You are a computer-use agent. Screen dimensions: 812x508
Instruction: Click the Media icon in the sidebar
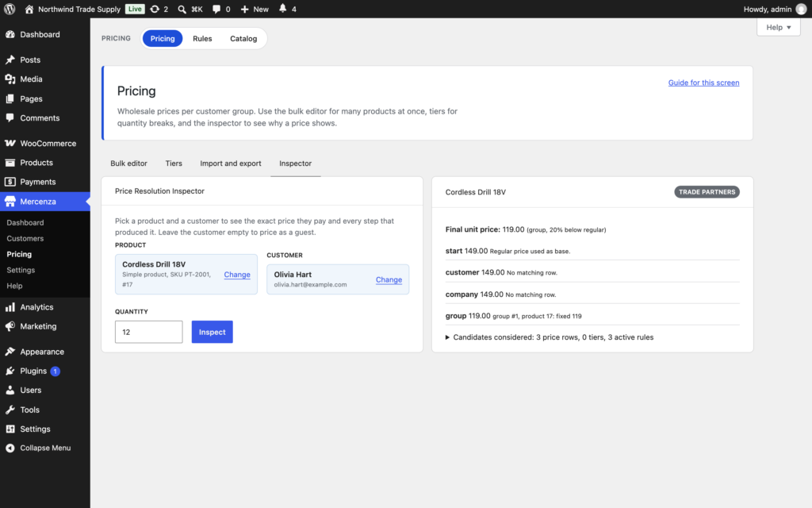coord(10,79)
